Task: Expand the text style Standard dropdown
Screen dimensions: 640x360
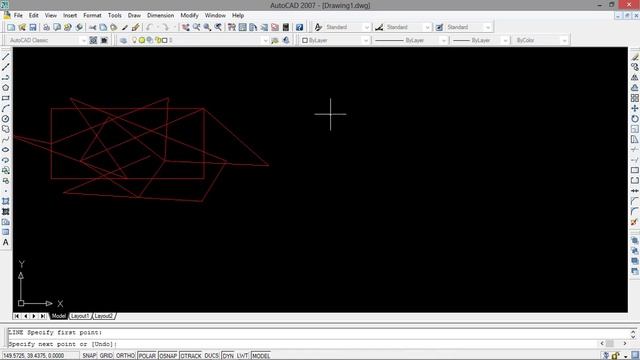Action: (x=367, y=27)
